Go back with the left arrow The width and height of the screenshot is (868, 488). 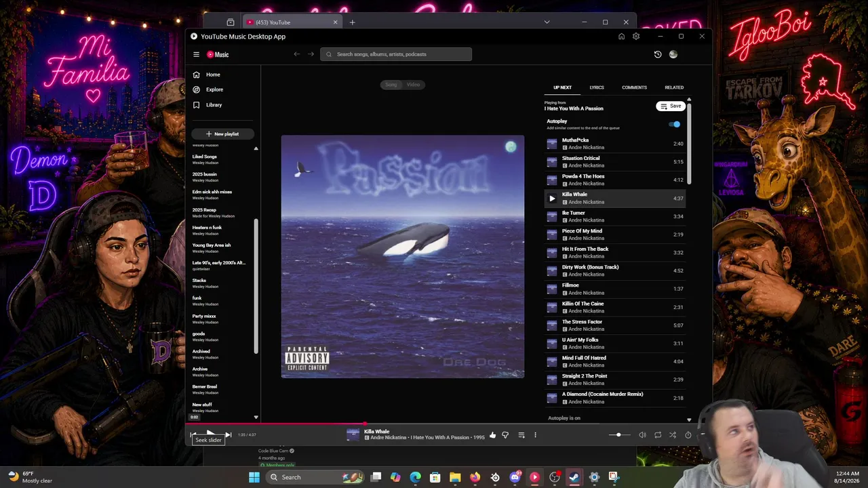click(x=296, y=54)
